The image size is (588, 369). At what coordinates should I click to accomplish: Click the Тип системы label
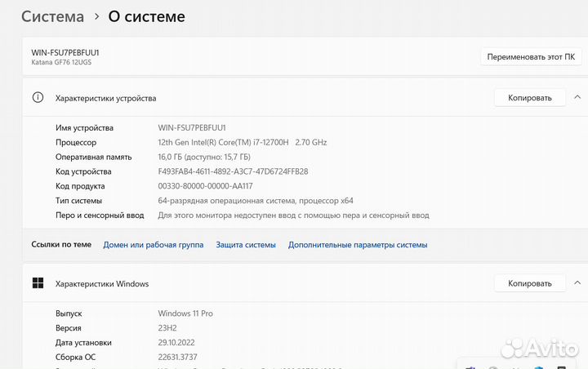pos(78,201)
